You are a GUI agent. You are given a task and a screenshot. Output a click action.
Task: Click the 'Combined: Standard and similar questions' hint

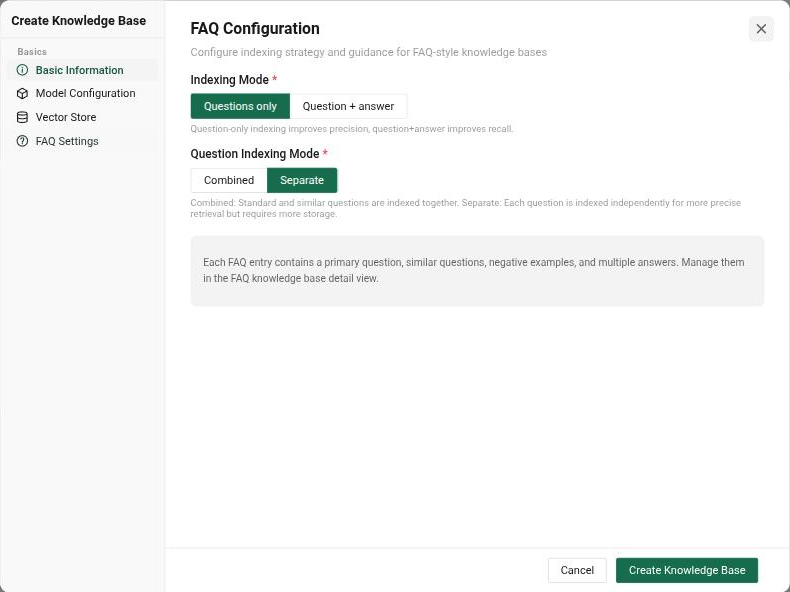point(466,208)
